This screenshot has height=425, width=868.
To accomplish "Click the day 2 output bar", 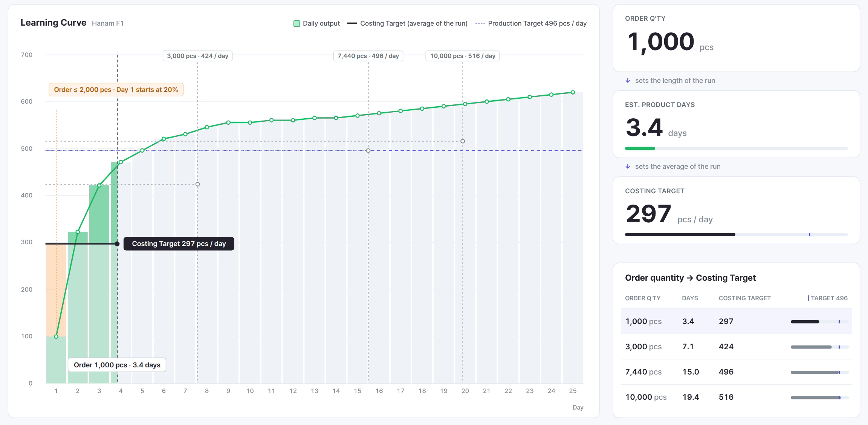I will pos(78,307).
